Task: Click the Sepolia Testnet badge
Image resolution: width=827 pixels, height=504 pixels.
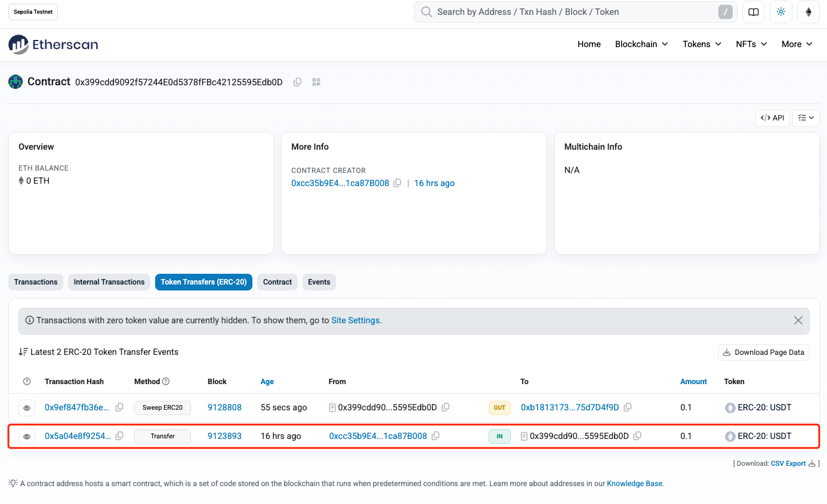Action: [33, 12]
